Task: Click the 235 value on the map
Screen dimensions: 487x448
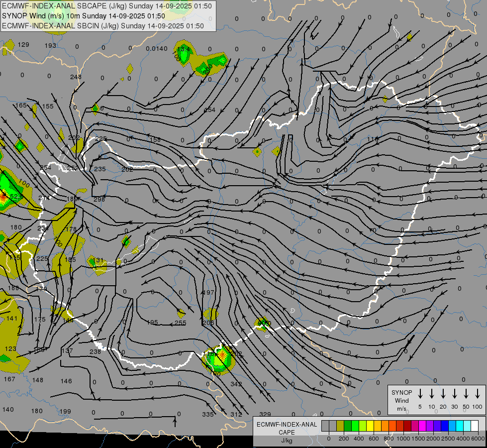Action: coord(100,169)
